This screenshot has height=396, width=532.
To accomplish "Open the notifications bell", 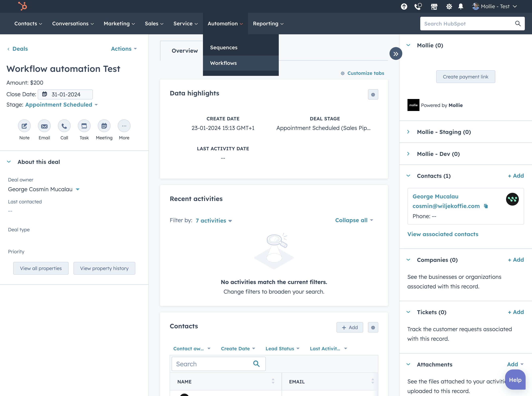I will (461, 6).
